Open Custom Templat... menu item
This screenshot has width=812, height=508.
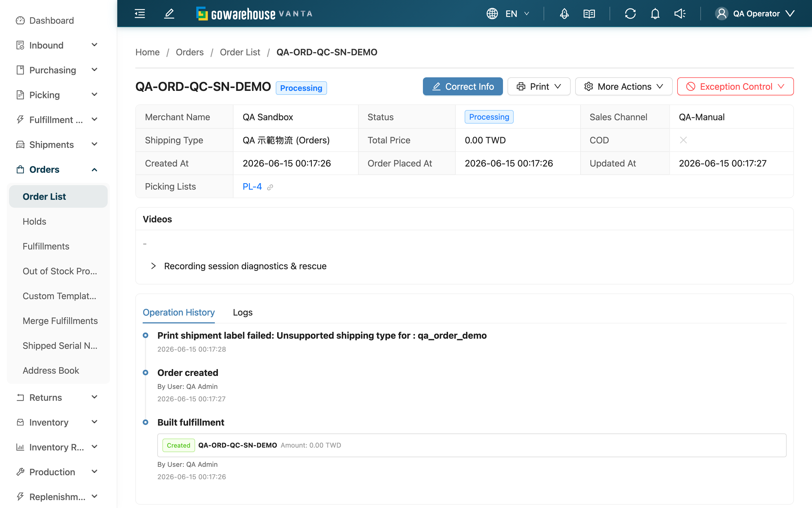(58, 296)
